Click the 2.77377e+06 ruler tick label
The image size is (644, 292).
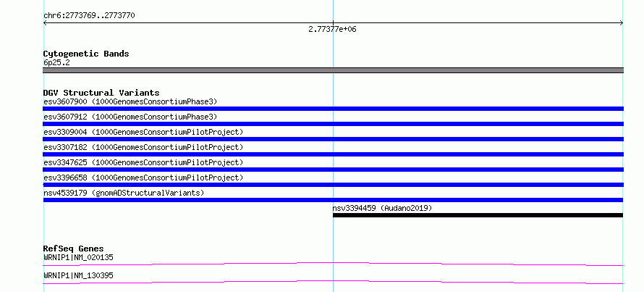[332, 29]
